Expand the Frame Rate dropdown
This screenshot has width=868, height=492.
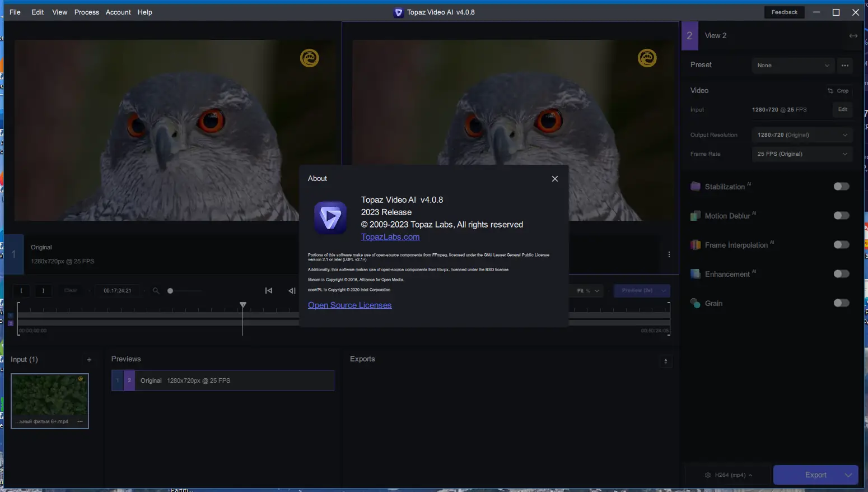pyautogui.click(x=801, y=154)
